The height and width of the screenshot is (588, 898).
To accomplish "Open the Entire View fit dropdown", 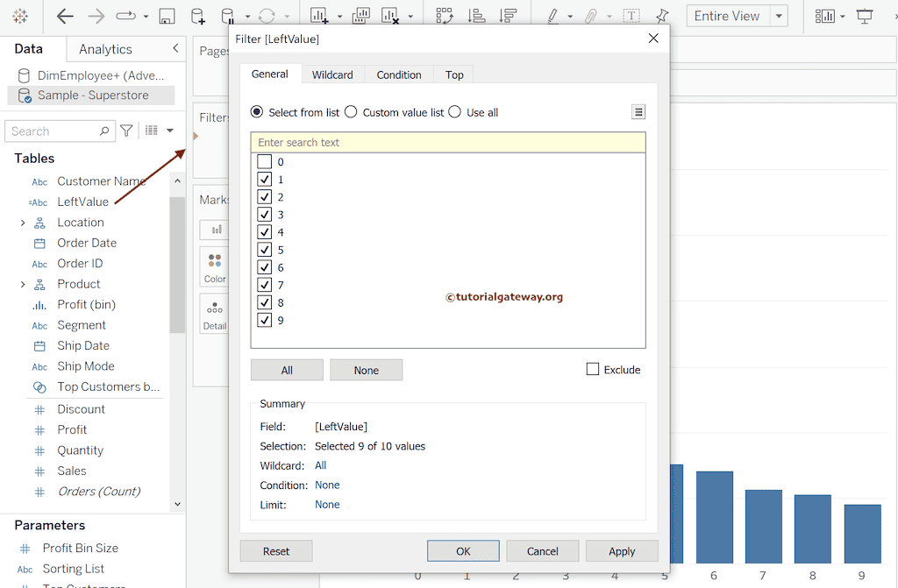I will (x=777, y=16).
